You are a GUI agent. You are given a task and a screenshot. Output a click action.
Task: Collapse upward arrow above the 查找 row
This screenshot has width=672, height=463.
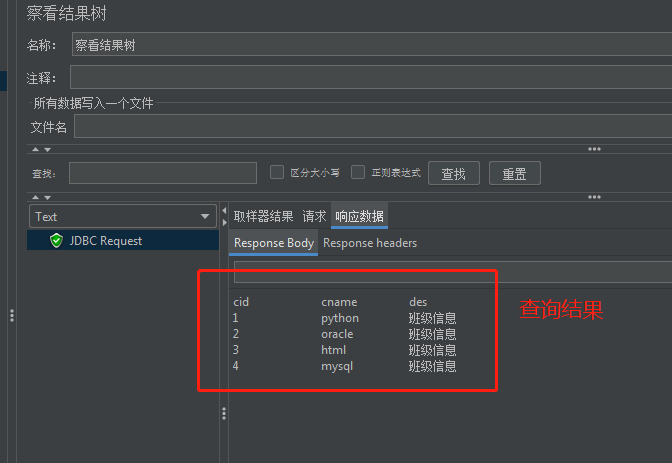[36, 149]
